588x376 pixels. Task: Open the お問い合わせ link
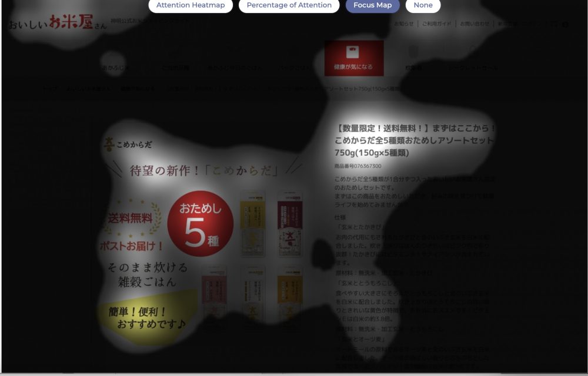pyautogui.click(x=475, y=24)
